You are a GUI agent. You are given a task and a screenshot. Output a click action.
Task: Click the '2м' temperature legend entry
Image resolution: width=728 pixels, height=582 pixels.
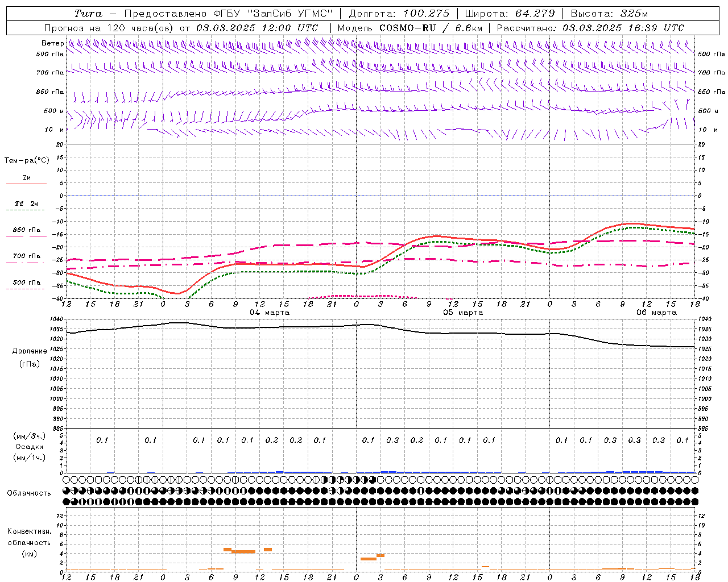[x=27, y=177]
